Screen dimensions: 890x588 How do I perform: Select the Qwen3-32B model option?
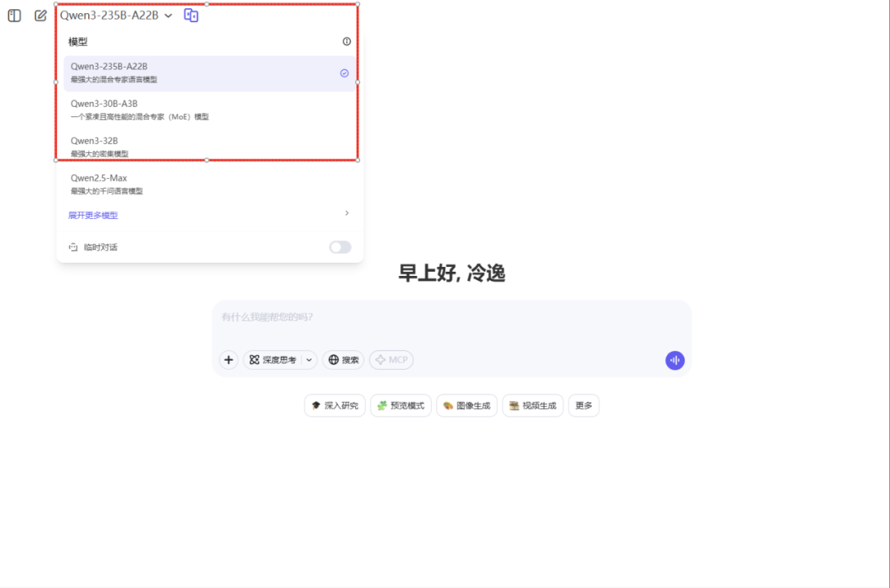209,147
